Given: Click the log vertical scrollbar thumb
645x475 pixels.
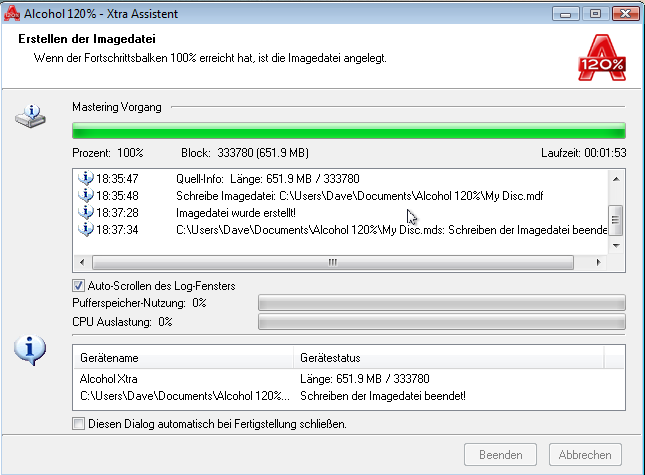Looking at the screenshot, I should [616, 220].
